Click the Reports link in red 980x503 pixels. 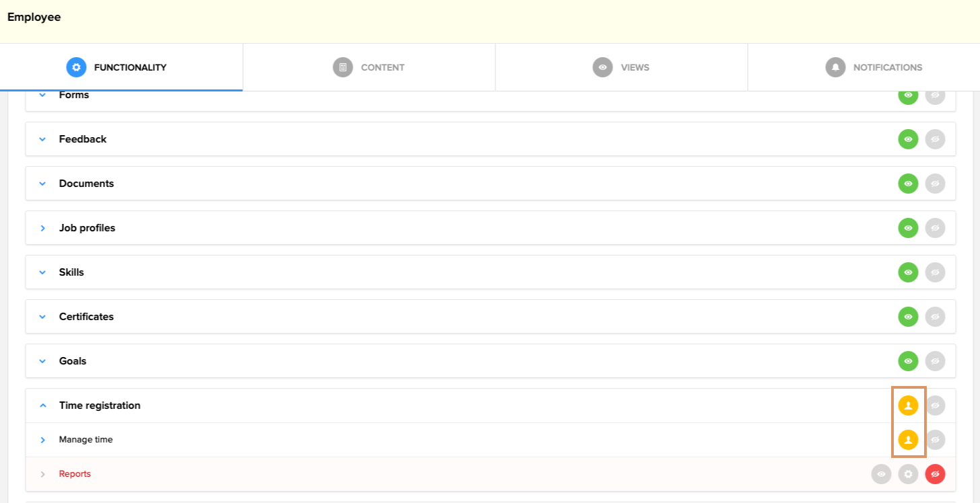(75, 474)
